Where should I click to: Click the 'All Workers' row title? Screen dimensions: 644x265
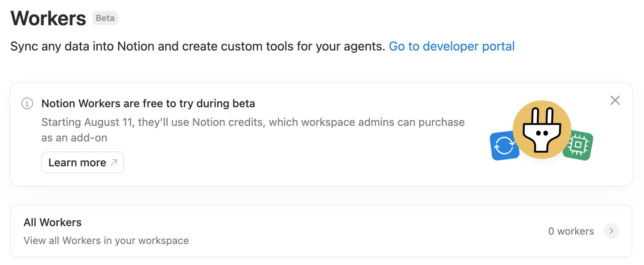tap(52, 222)
